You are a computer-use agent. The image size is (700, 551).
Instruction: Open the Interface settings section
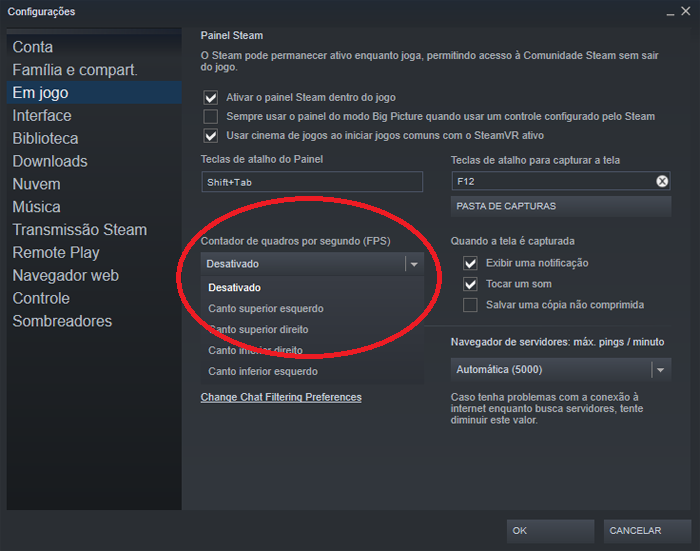tap(94, 116)
